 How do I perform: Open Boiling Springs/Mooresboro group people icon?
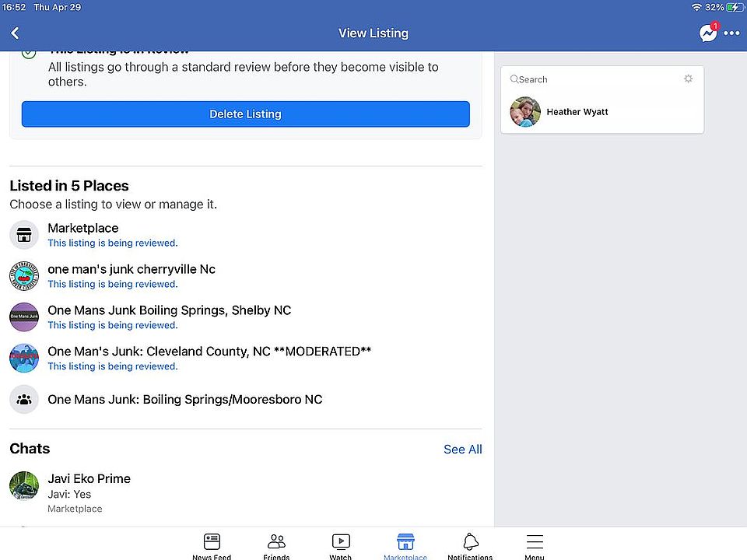(x=24, y=399)
